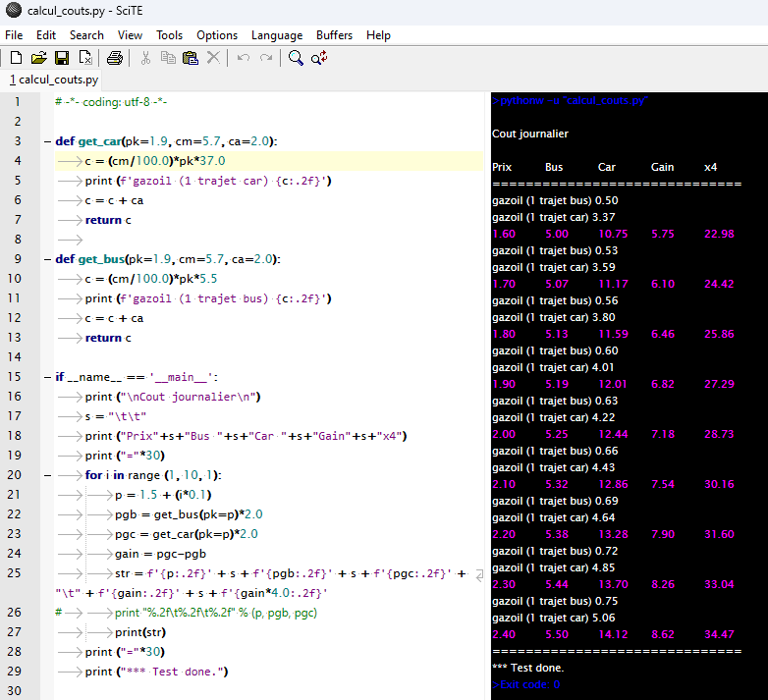Open Find with the magnifying glass icon
Viewport: 768px width, 700px height.
pos(296,58)
